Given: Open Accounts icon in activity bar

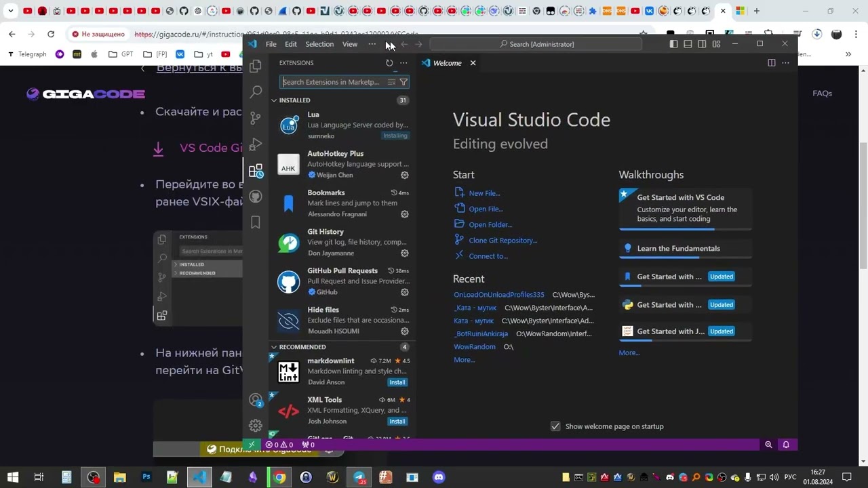Looking at the screenshot, I should 256,401.
